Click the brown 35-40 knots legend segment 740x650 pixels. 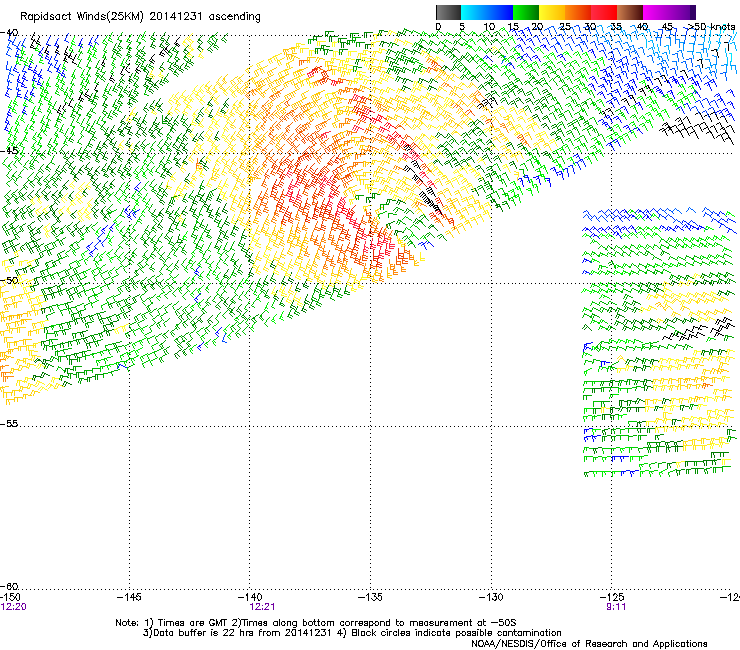[x=630, y=12]
